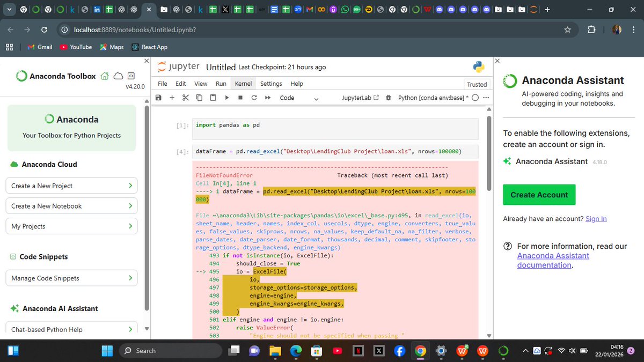Open the Edit menu

click(x=181, y=84)
